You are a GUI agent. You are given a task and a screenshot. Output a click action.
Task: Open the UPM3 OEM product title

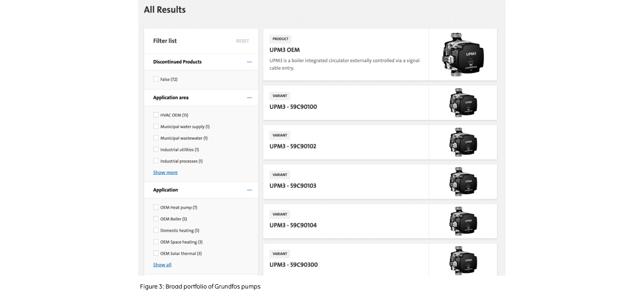[284, 50]
